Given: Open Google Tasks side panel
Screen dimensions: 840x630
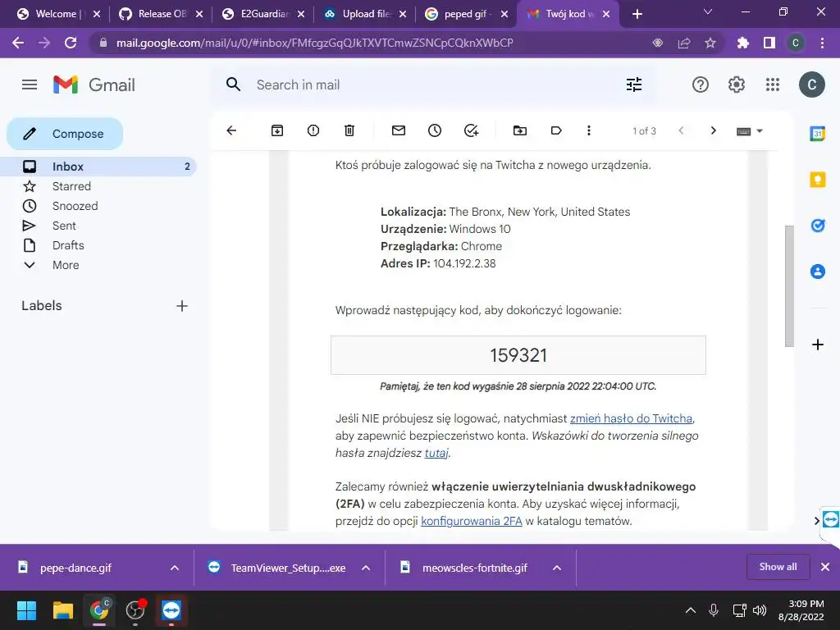Looking at the screenshot, I should tap(818, 226).
